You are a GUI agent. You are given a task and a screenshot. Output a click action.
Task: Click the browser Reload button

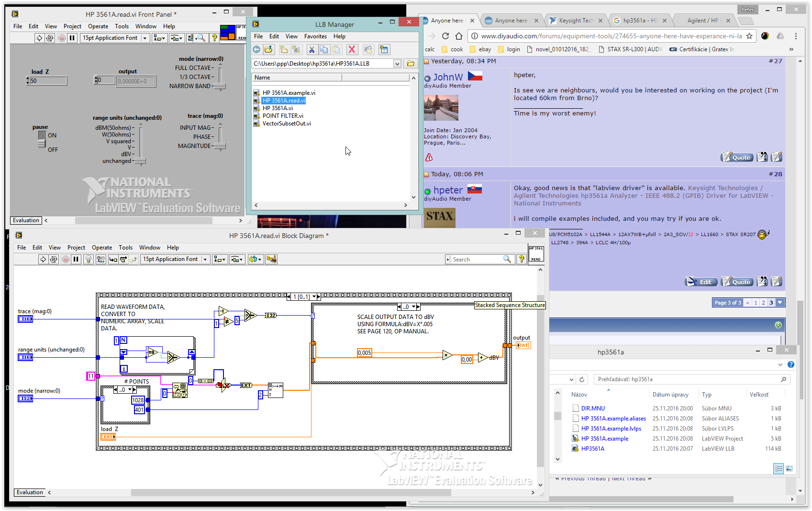pos(445,36)
